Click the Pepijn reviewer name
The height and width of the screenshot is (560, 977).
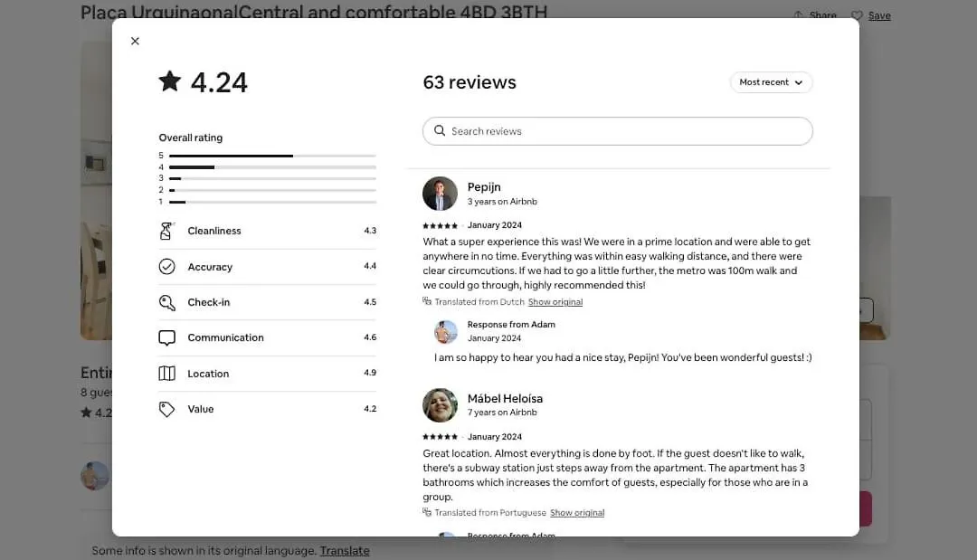point(484,187)
